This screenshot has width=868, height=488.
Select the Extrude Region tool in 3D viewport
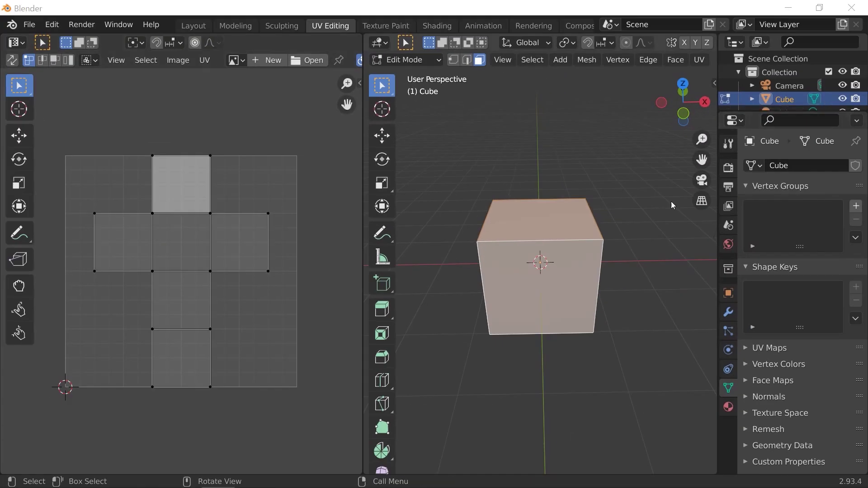382,310
